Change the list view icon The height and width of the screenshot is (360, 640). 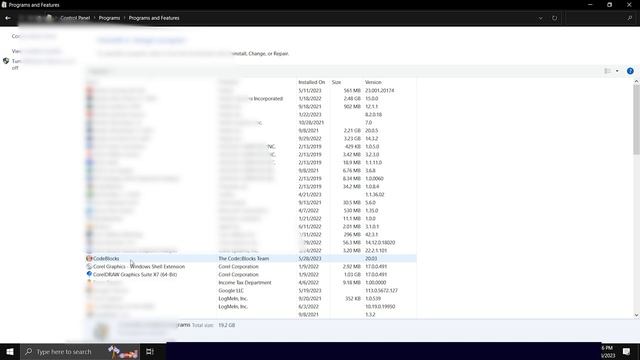pyautogui.click(x=608, y=71)
